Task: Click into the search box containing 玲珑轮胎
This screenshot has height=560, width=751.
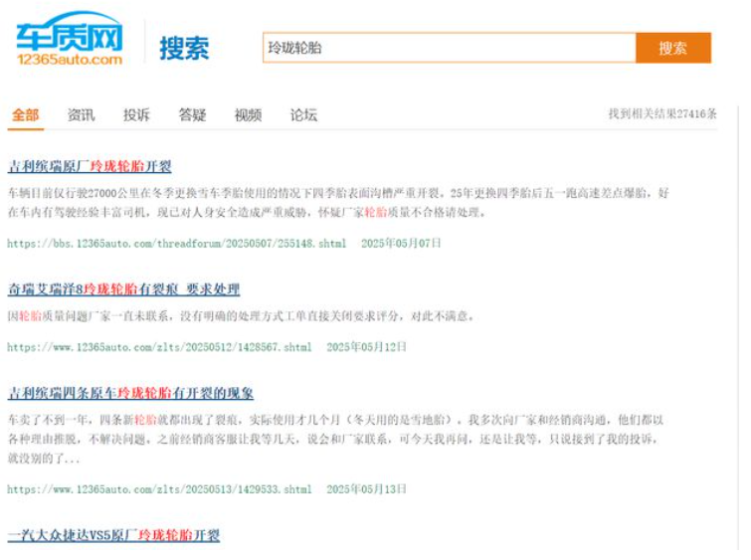Action: click(x=450, y=48)
